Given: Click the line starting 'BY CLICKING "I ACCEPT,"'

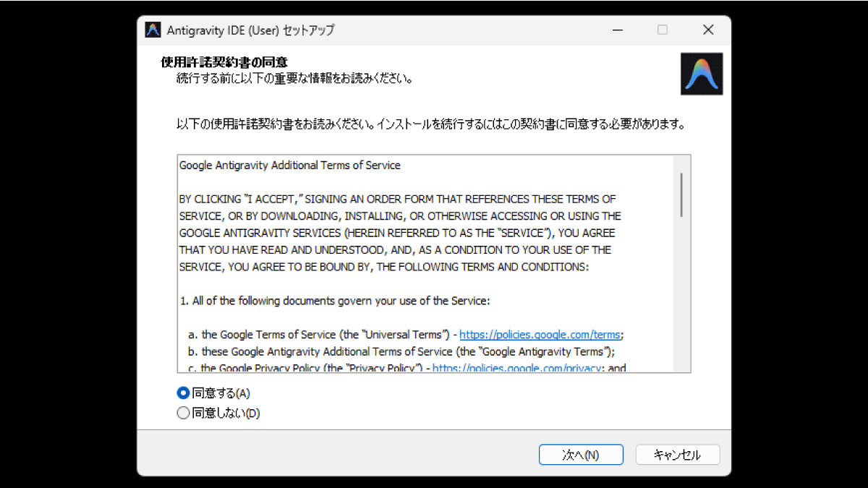Looking at the screenshot, I should point(398,199).
